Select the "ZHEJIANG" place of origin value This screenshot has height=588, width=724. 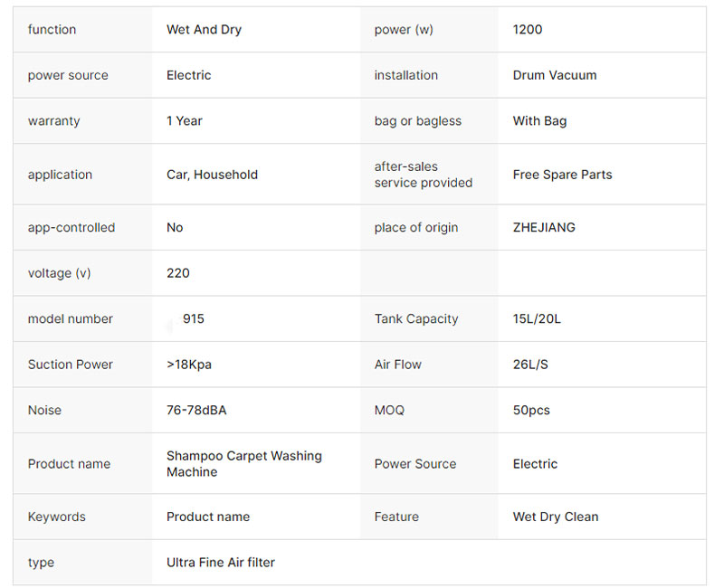pyautogui.click(x=543, y=227)
